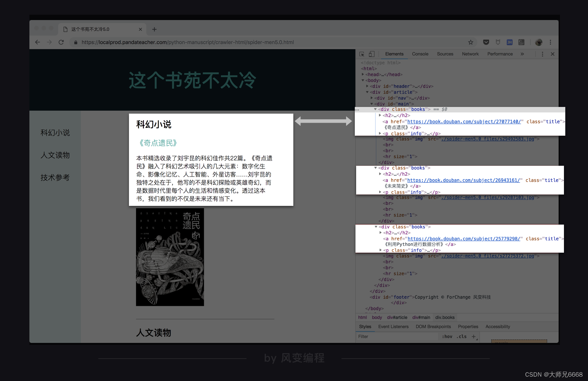The height and width of the screenshot is (381, 588).
Task: Collapse the div id article node
Action: click(x=367, y=92)
